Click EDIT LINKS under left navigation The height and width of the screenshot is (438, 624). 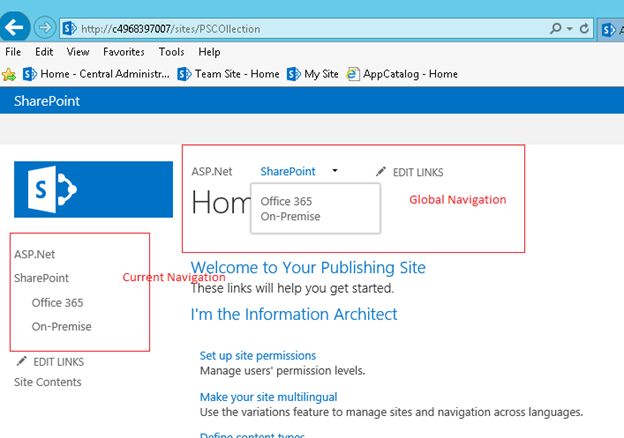tap(58, 362)
